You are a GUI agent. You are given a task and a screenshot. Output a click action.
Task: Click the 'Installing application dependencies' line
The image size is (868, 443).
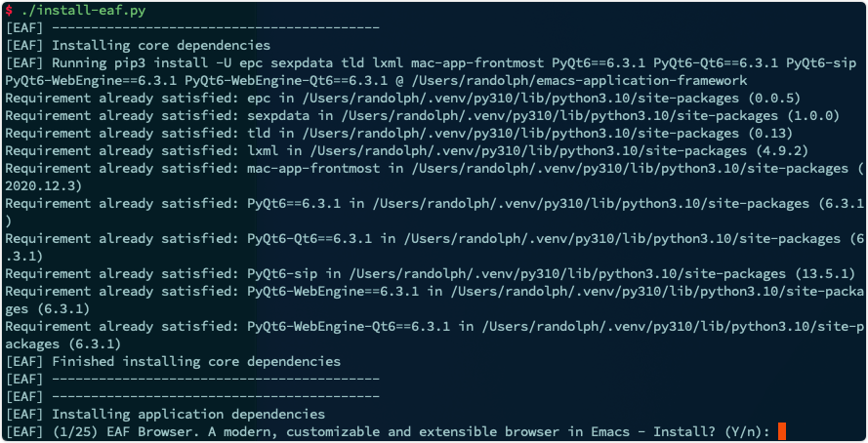[x=165, y=415]
